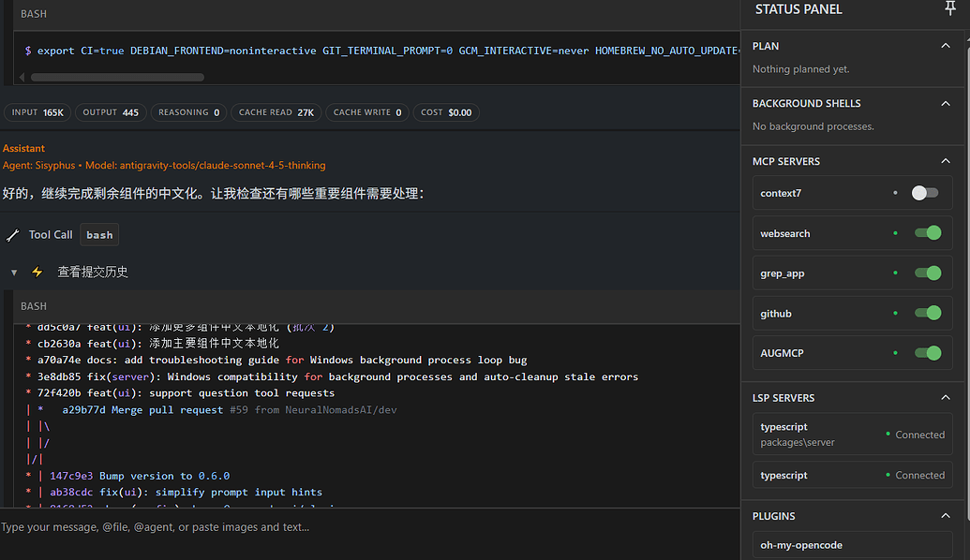Click commit ab38cdc simplify prompt input hints
This screenshot has width=970, height=560.
187,492
